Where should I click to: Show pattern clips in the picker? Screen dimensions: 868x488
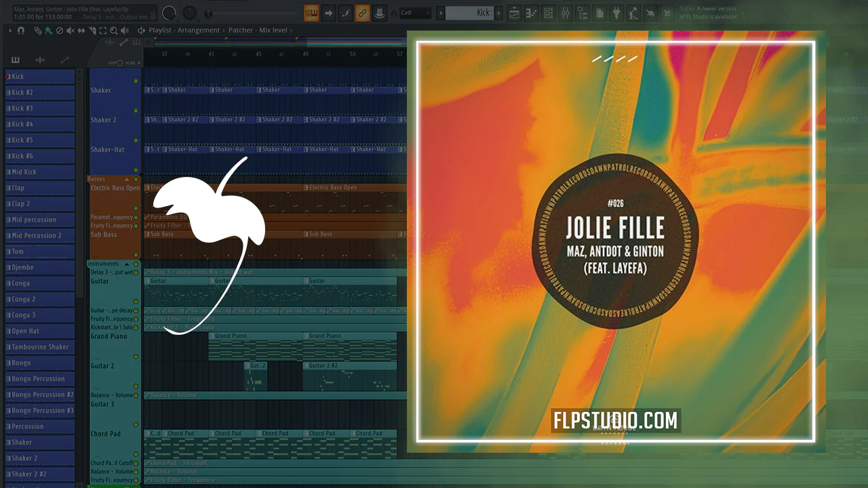point(16,60)
